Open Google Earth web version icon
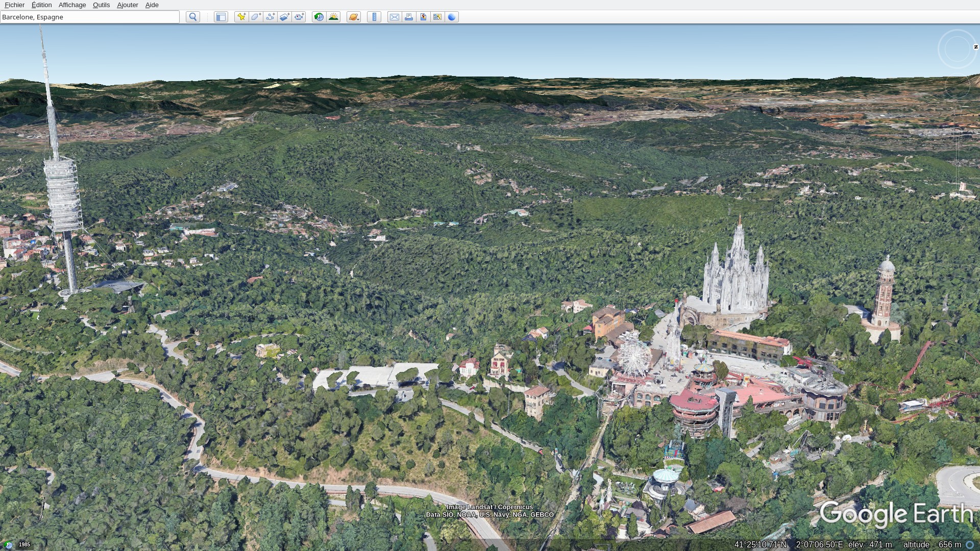Screen dimensions: 980x551 [x=452, y=17]
